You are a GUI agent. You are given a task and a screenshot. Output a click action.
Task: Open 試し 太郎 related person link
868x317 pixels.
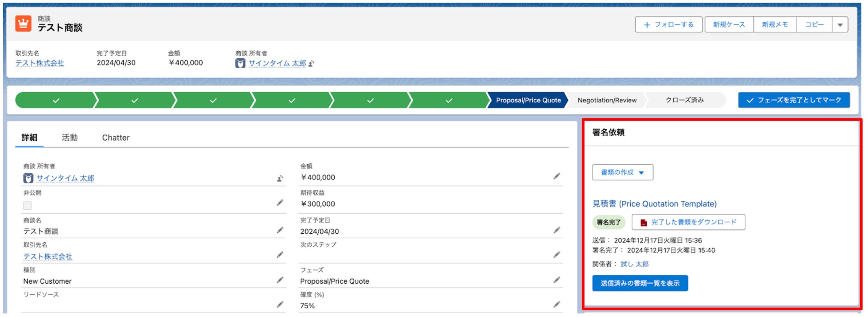[635, 264]
